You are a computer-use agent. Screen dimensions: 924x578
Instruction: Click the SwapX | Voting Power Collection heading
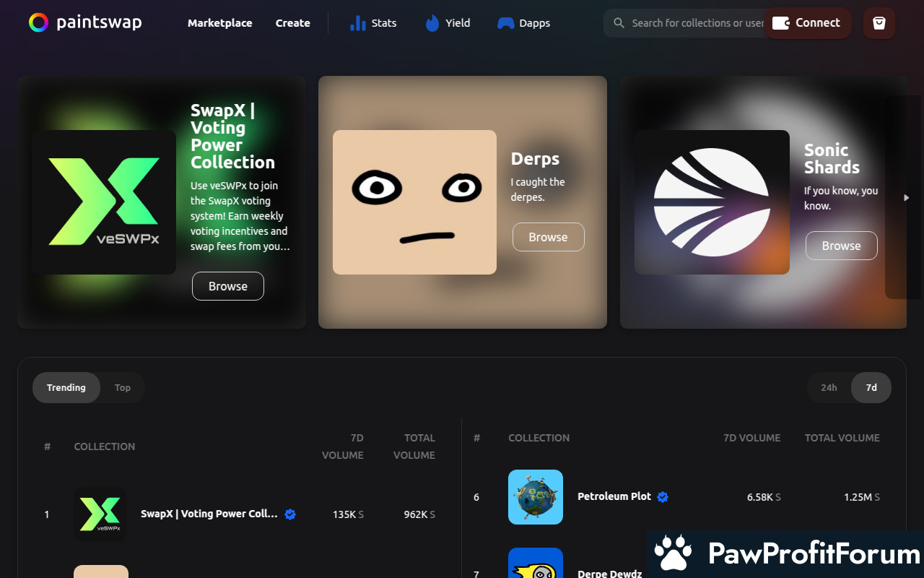232,137
